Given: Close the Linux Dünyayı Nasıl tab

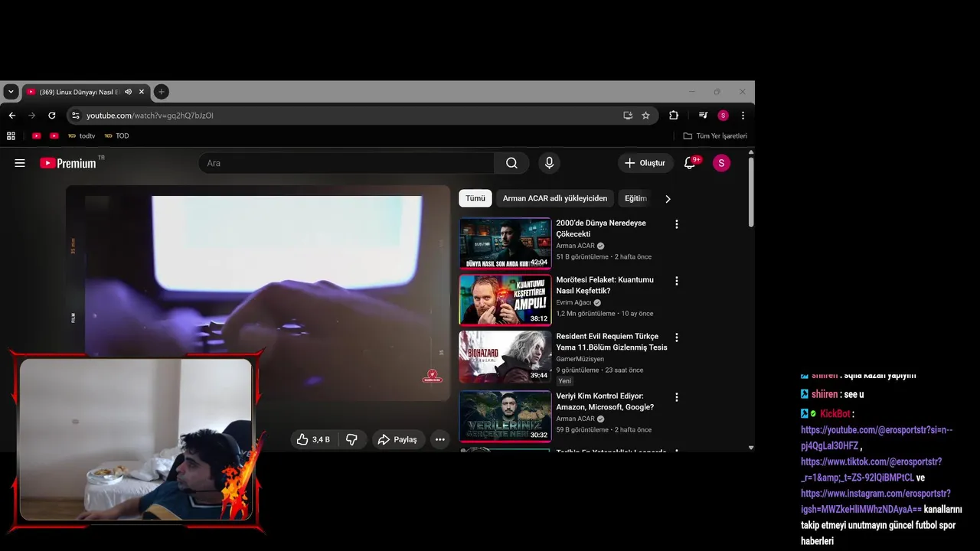Looking at the screenshot, I should [142, 92].
